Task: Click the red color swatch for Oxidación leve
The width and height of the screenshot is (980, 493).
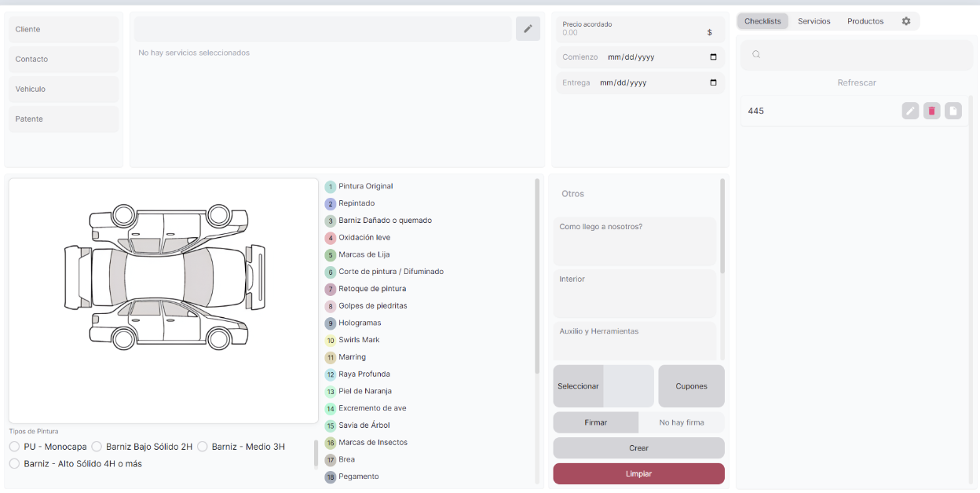Action: tap(331, 238)
